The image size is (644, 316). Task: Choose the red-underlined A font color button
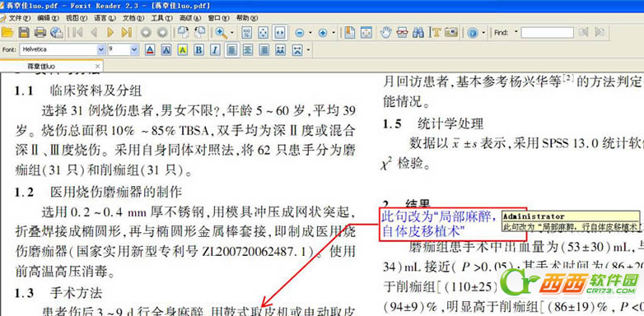click(x=150, y=50)
